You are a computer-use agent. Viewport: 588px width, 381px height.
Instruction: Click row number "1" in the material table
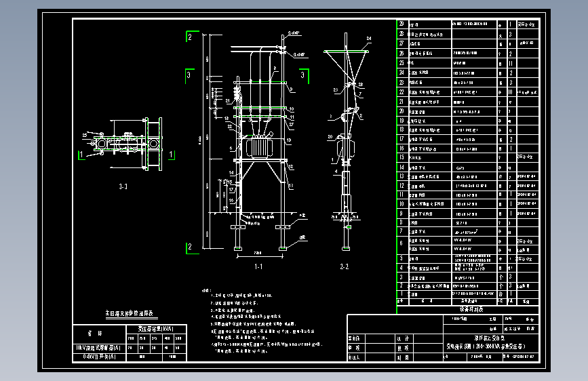point(401,294)
